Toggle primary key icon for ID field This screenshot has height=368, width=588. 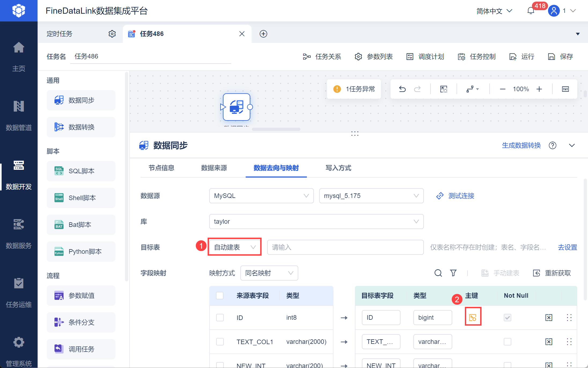pos(473,318)
